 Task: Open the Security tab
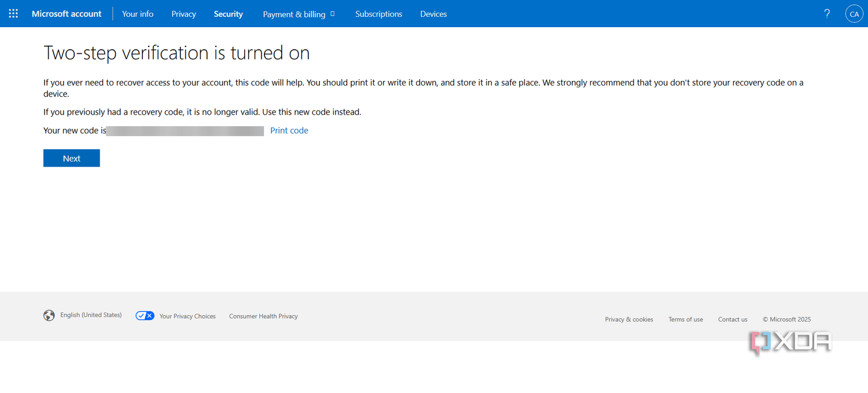pyautogui.click(x=228, y=14)
